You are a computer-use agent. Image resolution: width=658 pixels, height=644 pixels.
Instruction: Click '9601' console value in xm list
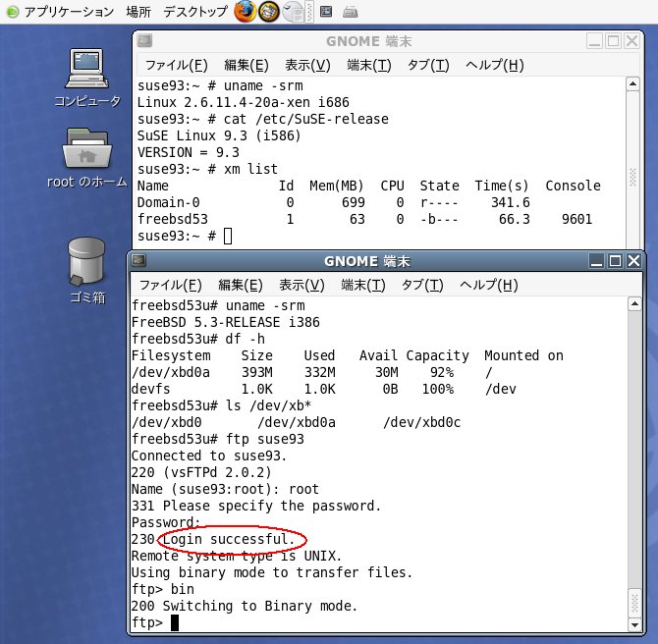pyautogui.click(x=577, y=219)
